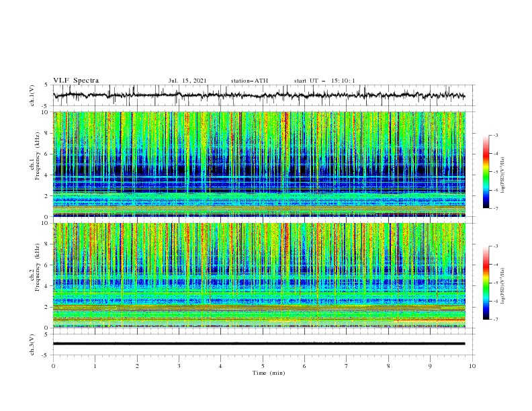This screenshot has width=532, height=411.
Task: Click the '5' tick on ch.1(V) axis
Action: pyautogui.click(x=46, y=85)
